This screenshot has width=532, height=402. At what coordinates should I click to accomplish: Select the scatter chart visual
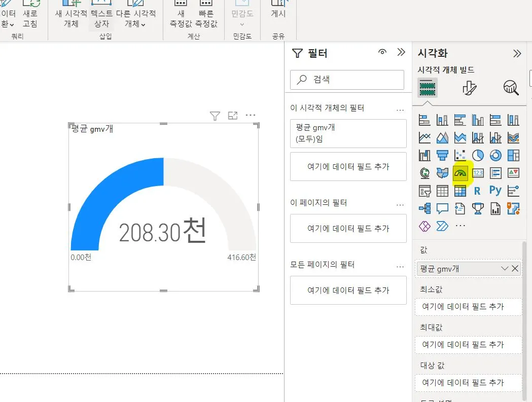(x=460, y=155)
